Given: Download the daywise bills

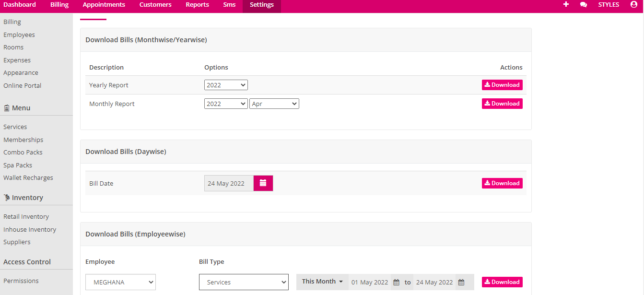Looking at the screenshot, I should pos(502,183).
